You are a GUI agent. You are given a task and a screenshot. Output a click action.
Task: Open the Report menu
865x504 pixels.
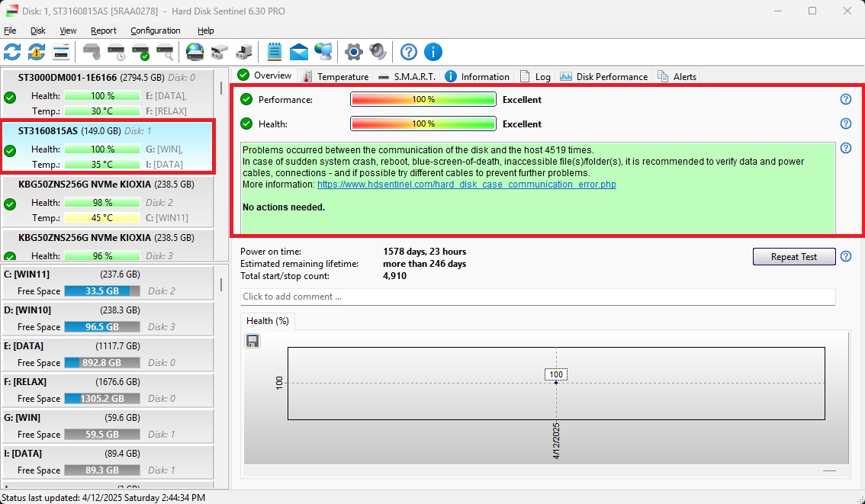click(103, 30)
